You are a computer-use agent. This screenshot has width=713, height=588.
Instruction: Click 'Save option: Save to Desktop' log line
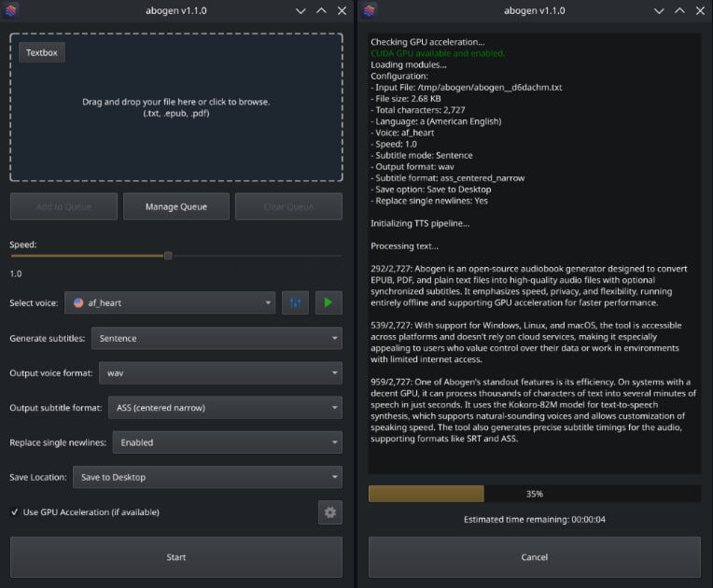(x=431, y=189)
